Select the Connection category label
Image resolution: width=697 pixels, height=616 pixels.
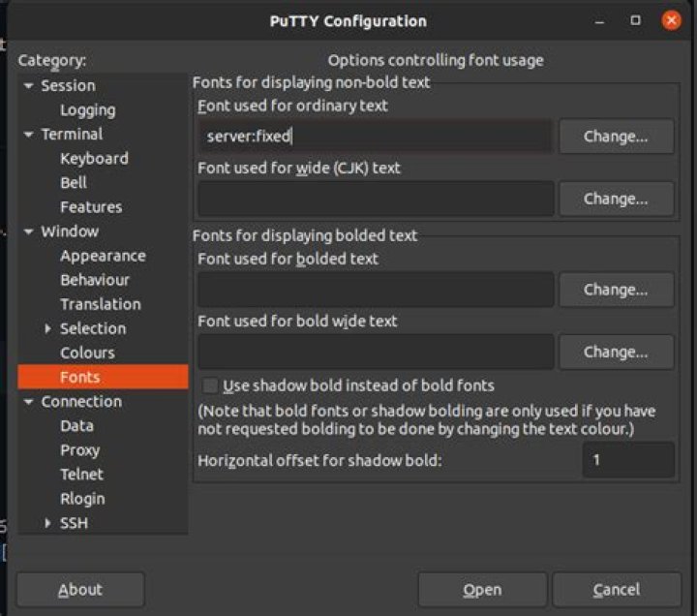tap(81, 402)
